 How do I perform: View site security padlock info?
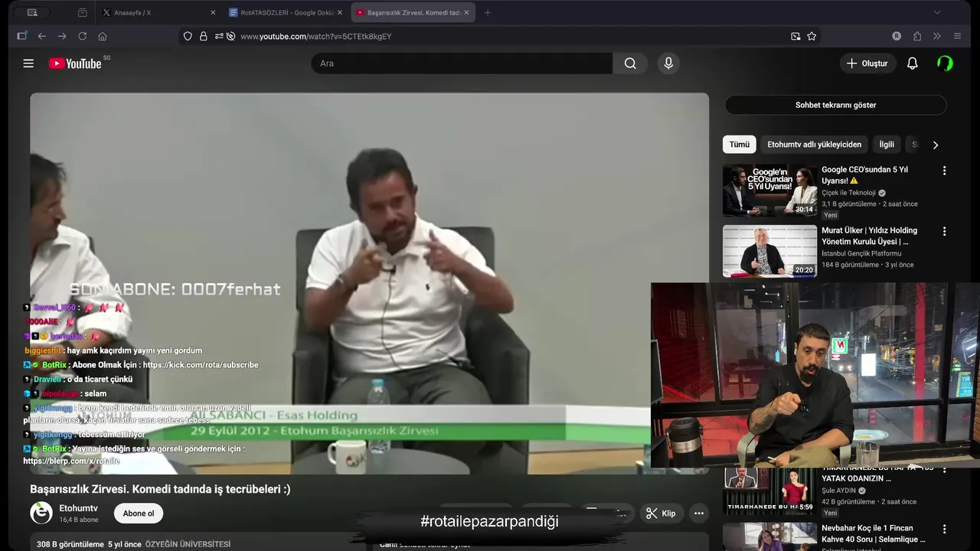(x=204, y=36)
